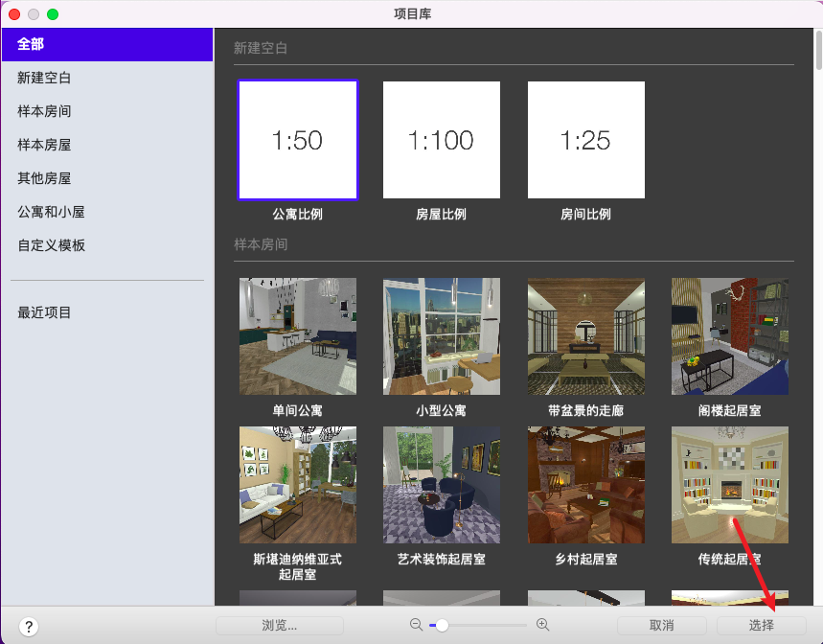
Task: Click the 带盆景的走廊 caption text
Action: point(585,410)
